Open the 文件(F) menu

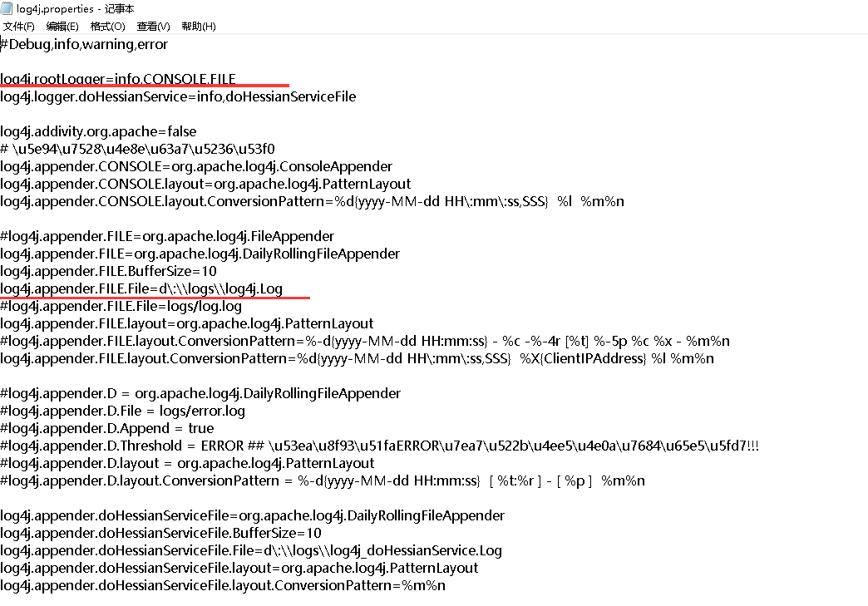pos(18,26)
